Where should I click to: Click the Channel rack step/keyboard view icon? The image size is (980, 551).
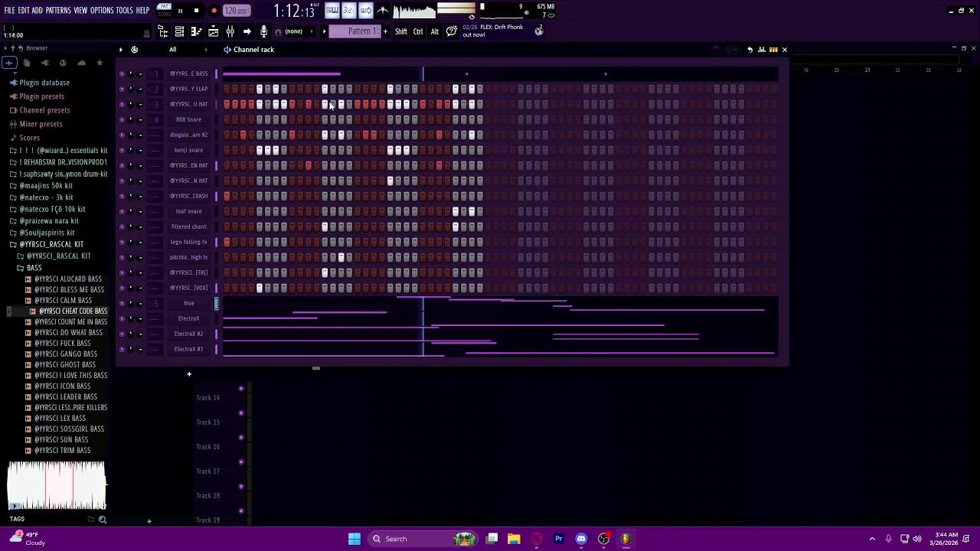coord(773,50)
